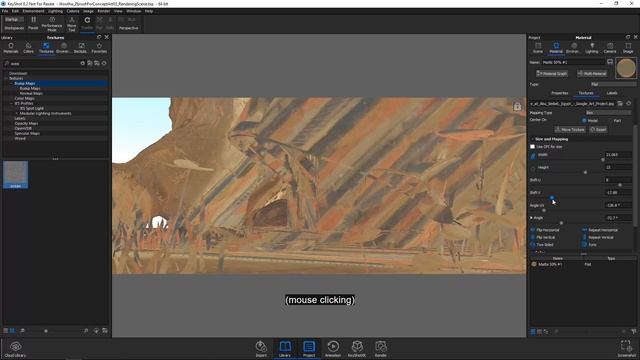Click the Multi-Material button
This screenshot has height=360, width=640.
click(592, 74)
